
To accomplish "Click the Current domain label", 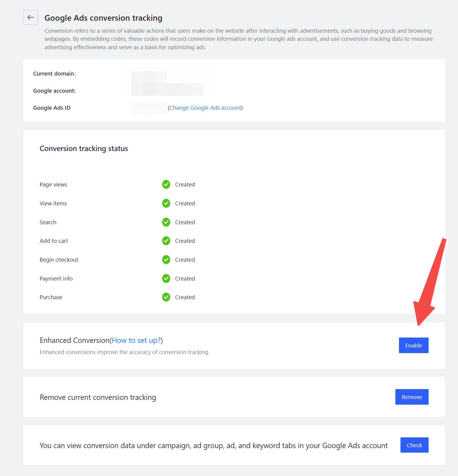I will click(55, 73).
